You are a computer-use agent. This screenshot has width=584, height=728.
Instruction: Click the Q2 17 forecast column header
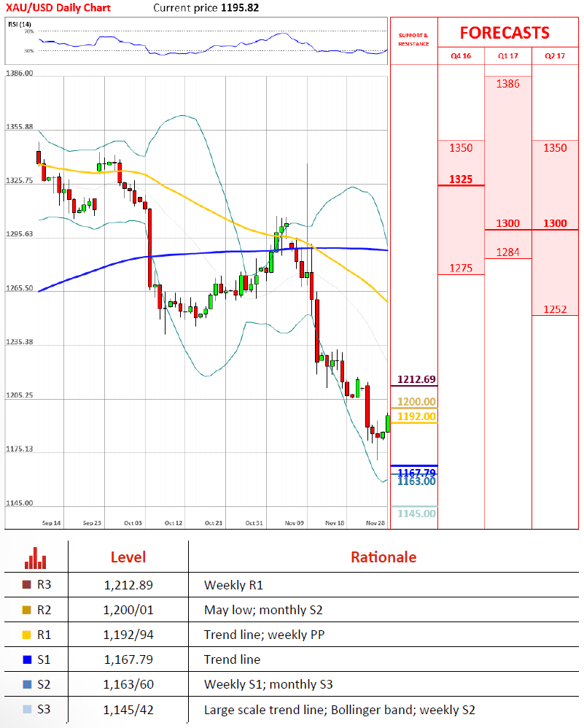pyautogui.click(x=555, y=55)
